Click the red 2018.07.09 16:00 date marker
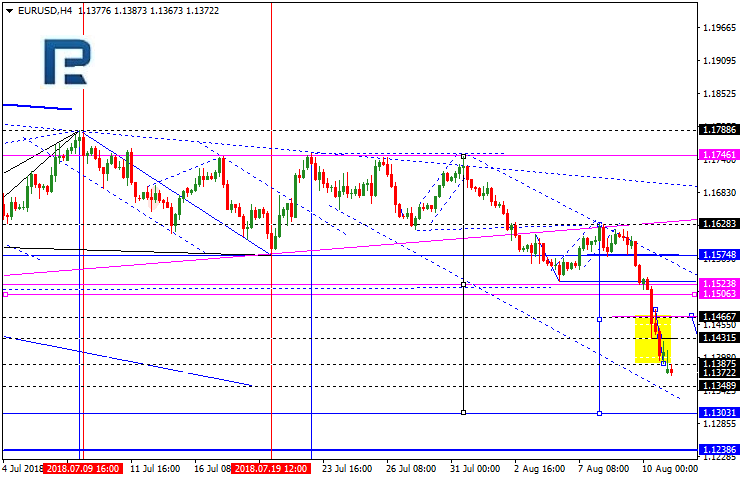 (x=83, y=469)
